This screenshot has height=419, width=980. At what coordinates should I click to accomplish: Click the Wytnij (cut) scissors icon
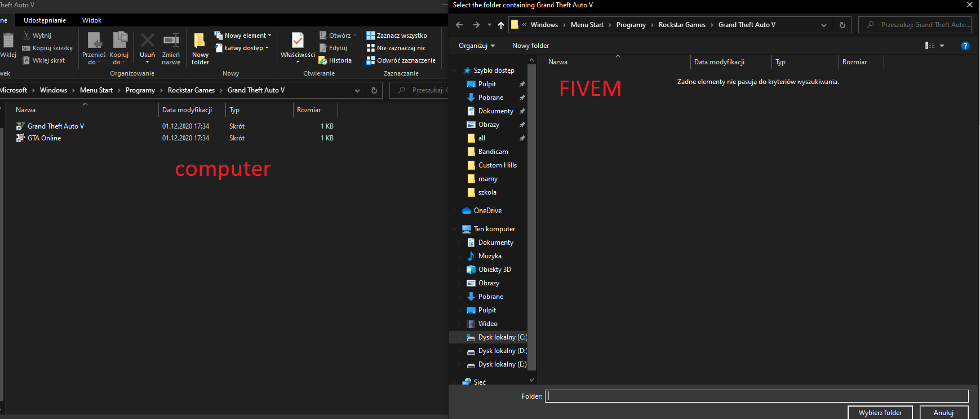point(26,36)
